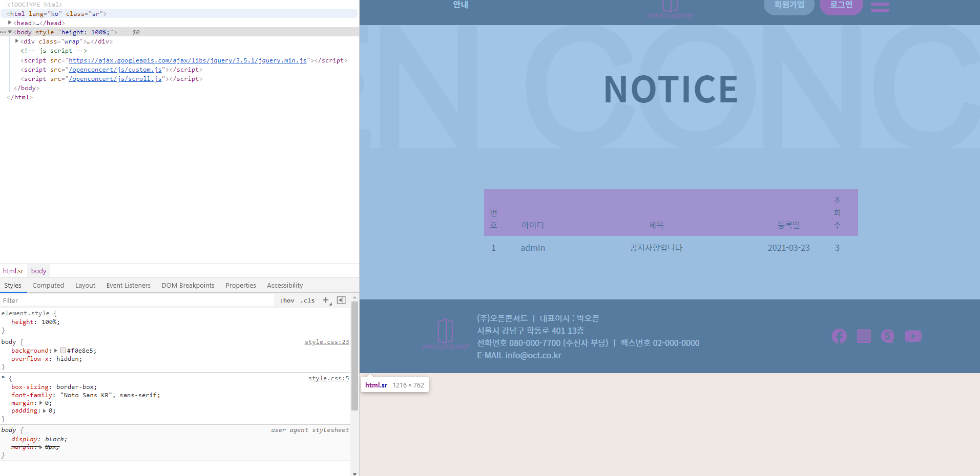Click the 로그인 login button

pos(841,6)
